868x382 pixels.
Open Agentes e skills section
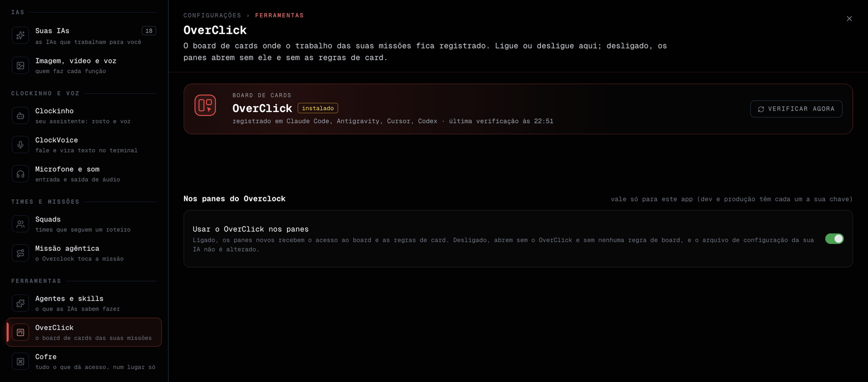pyautogui.click(x=84, y=303)
